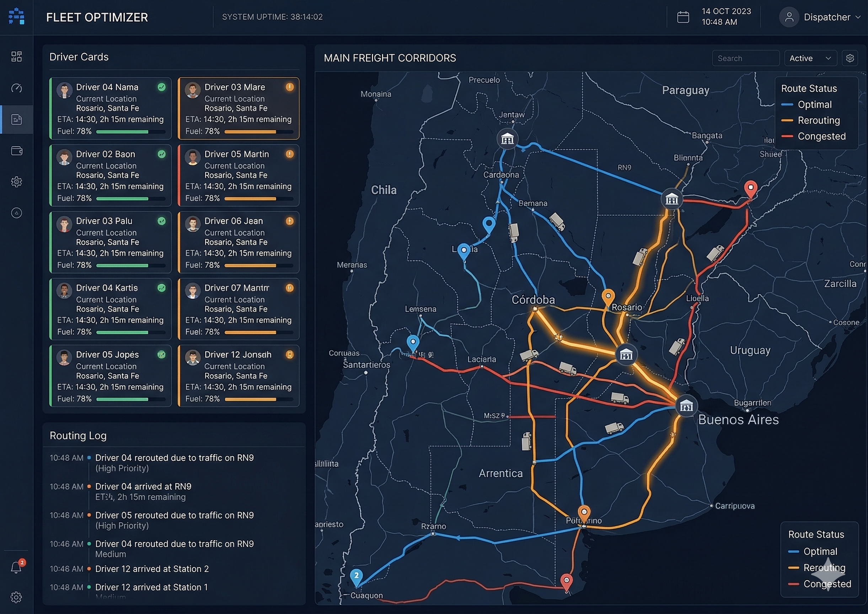Open the wallet section in the sidebar
Screen dimensions: 868x614
coord(17,151)
